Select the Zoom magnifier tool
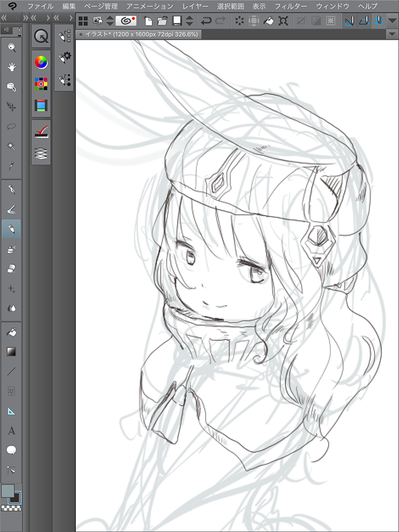Screen dimensions: 399x532 point(11,48)
